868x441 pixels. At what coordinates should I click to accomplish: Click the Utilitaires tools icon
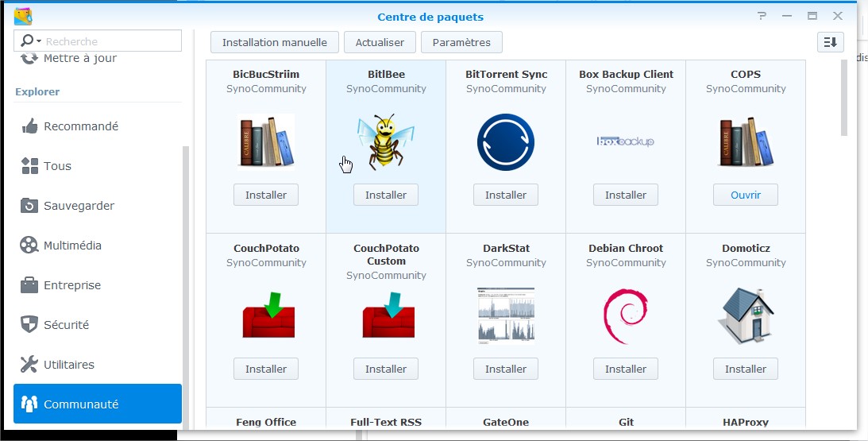[x=29, y=365]
